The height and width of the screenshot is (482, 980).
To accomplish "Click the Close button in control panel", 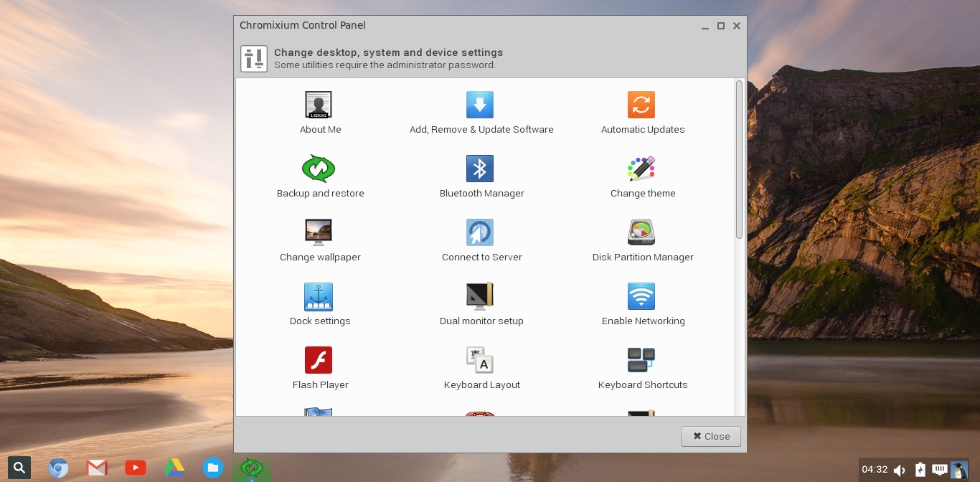I will tap(711, 436).
